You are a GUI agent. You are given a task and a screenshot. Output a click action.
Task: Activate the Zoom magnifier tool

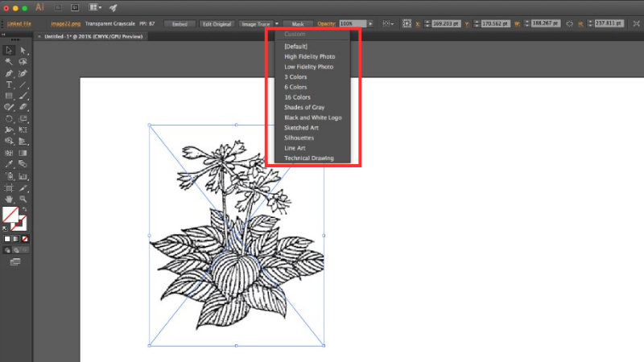click(x=23, y=198)
